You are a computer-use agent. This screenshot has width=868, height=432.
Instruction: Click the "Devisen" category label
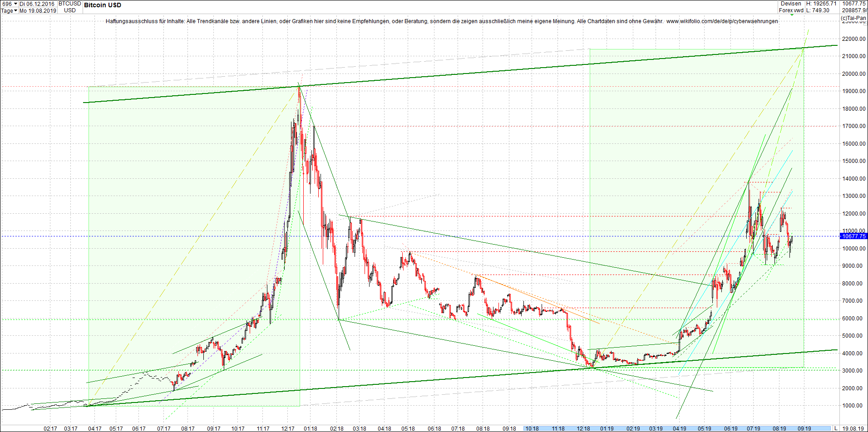click(791, 4)
